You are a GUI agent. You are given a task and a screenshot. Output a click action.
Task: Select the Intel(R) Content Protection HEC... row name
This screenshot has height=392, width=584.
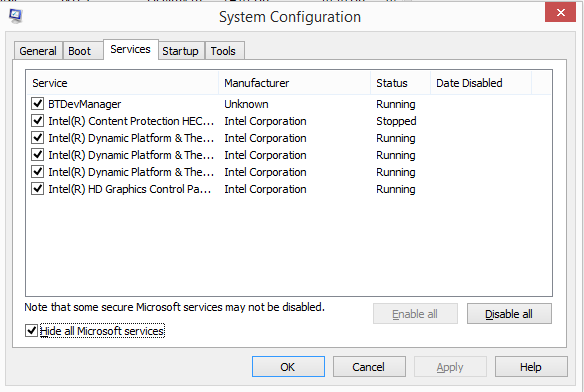tap(131, 121)
